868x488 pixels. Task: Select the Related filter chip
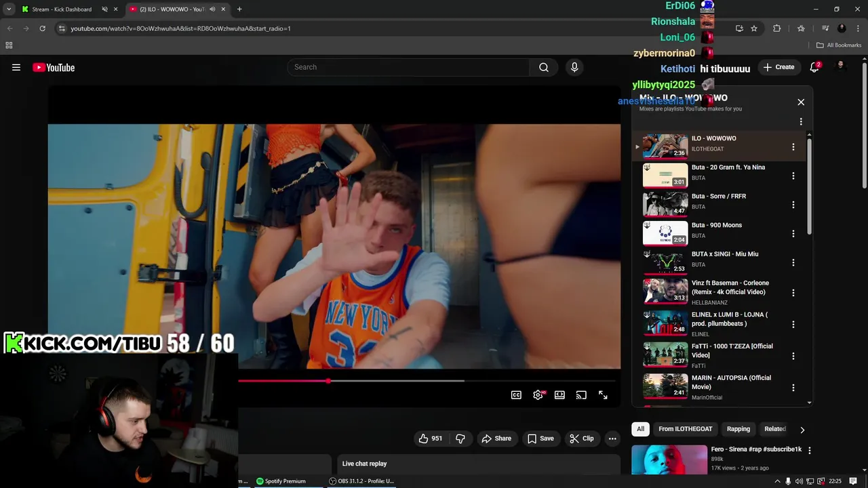pos(775,429)
